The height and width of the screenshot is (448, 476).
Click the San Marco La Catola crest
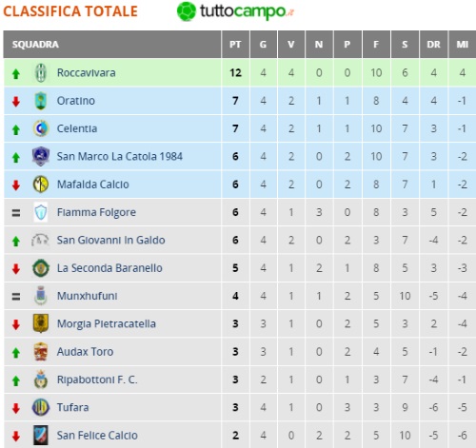[x=41, y=156]
